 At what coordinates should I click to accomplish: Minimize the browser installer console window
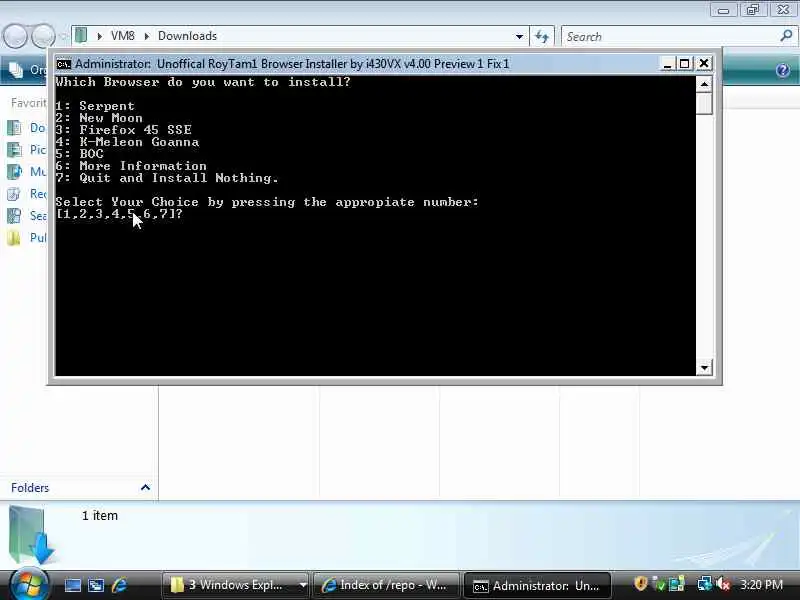tap(667, 64)
